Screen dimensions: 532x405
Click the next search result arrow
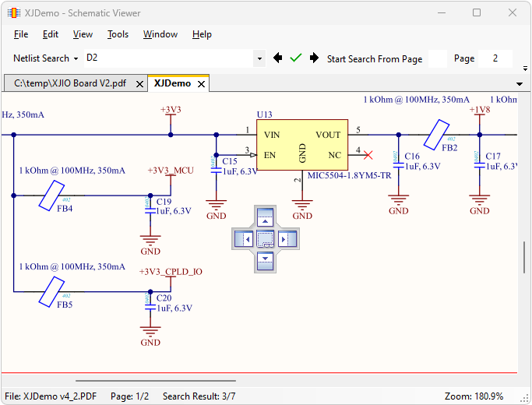[x=314, y=58]
